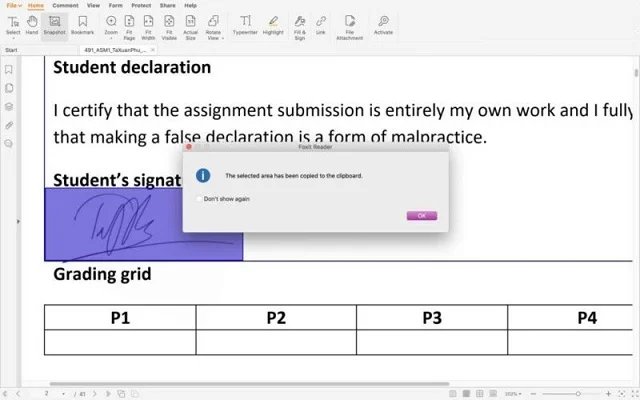Switch to the Form ribbon tab

(116, 5)
